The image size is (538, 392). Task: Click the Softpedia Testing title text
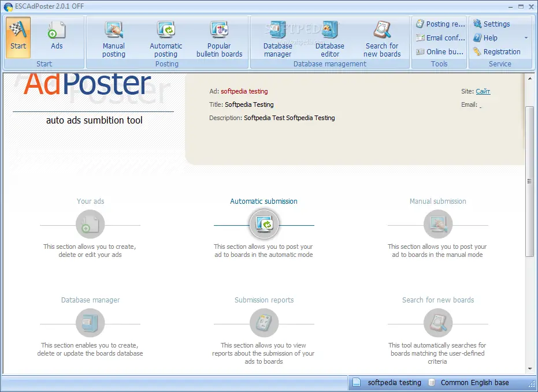point(249,104)
